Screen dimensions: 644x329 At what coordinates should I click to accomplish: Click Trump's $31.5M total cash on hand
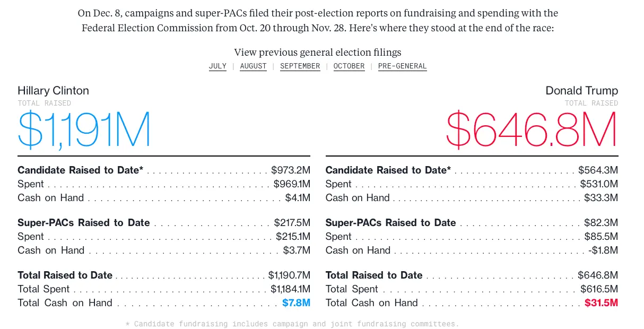click(601, 303)
